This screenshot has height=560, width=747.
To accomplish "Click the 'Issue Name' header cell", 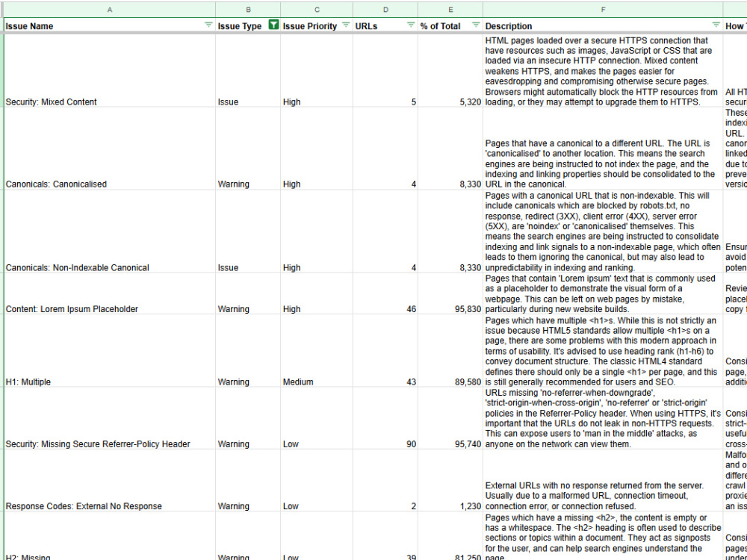I will click(110, 25).
